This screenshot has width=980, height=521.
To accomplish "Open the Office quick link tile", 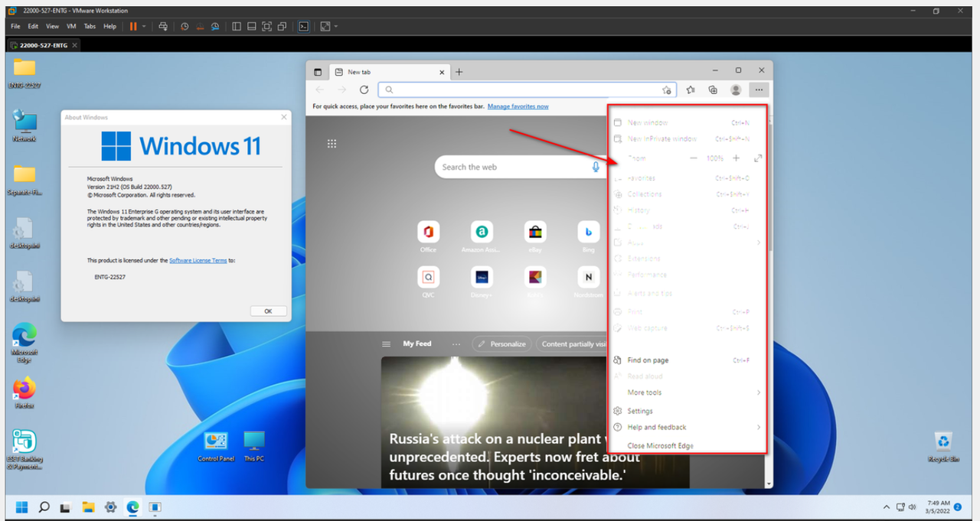I will tap(428, 232).
